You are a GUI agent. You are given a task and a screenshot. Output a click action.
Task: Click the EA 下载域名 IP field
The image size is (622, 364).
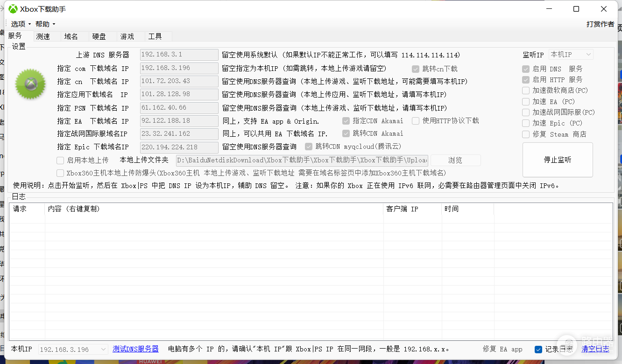point(179,121)
